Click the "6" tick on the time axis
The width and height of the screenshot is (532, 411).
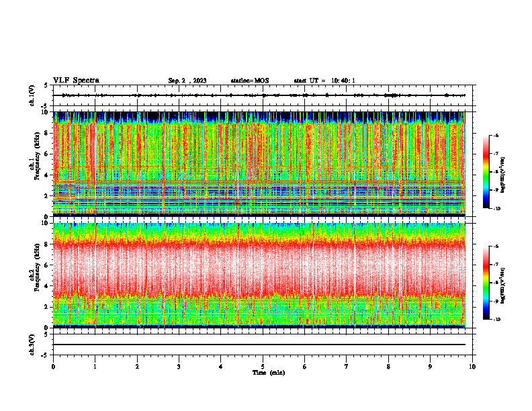305,367
